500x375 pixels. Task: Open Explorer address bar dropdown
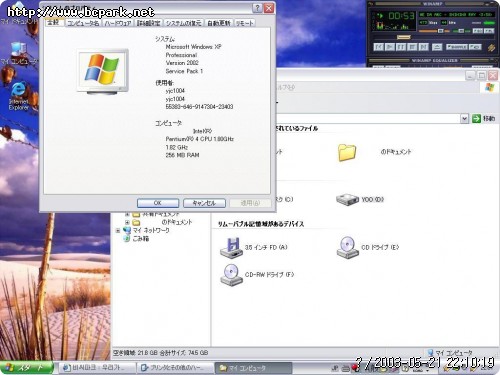tap(464, 118)
